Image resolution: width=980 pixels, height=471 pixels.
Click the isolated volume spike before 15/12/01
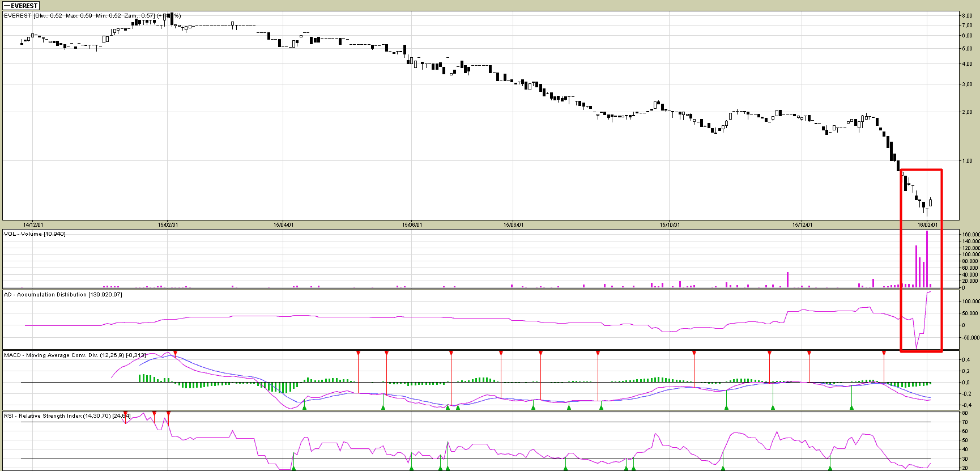pyautogui.click(x=787, y=280)
